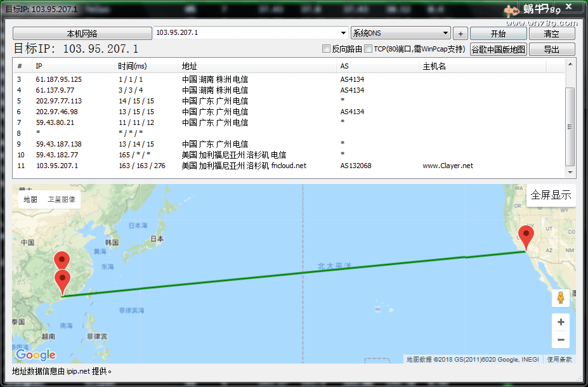Click the lower red pin near Guangzhou
588x387 pixels.
(x=62, y=280)
